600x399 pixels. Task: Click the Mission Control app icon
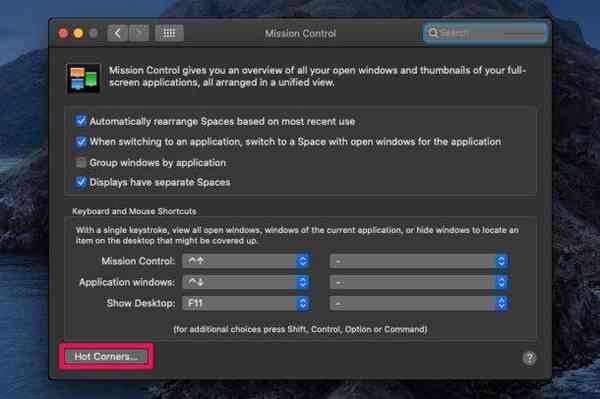coord(83,78)
